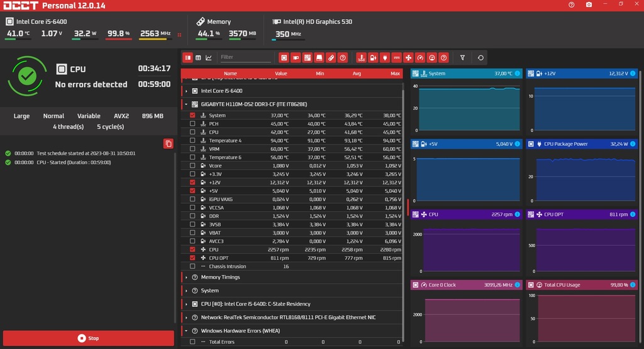Click into the Filter text field

(245, 58)
